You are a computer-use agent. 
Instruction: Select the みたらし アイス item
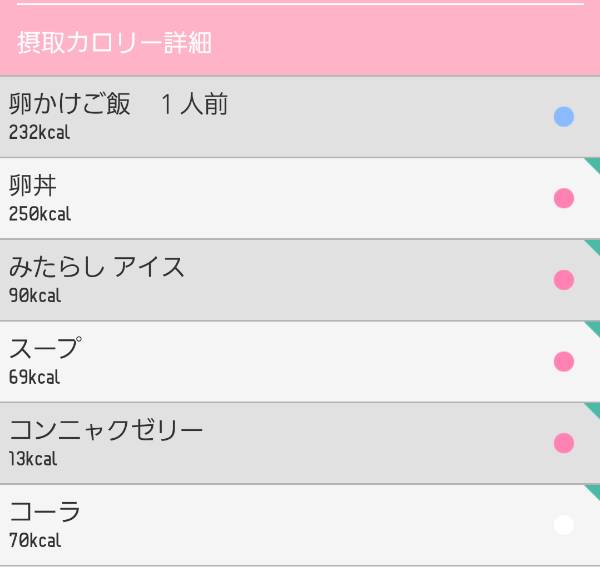coord(300,280)
